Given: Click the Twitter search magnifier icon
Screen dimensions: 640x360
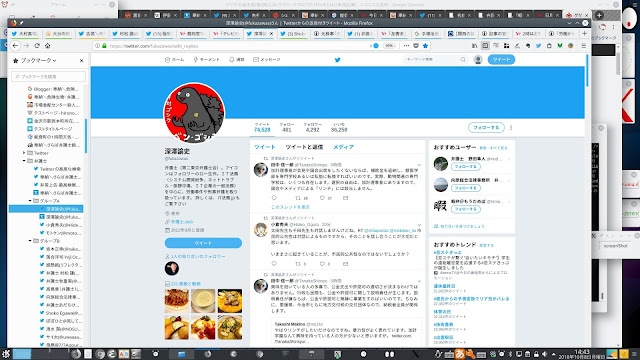Looking at the screenshot, I should [x=463, y=60].
